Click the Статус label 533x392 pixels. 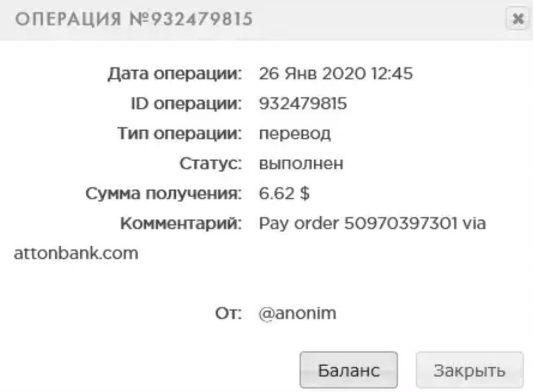pos(211,164)
